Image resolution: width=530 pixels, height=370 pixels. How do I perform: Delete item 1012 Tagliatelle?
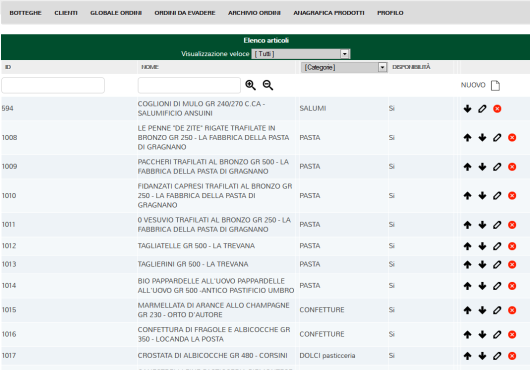pos(512,246)
